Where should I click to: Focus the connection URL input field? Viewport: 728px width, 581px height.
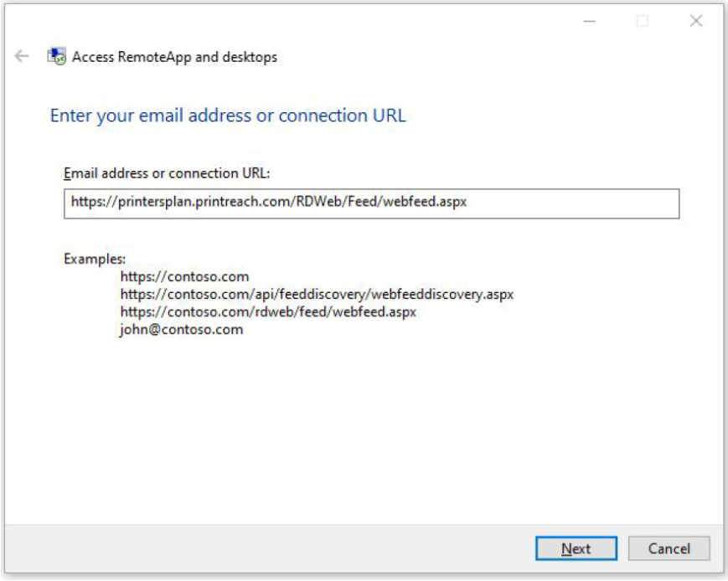coord(371,203)
